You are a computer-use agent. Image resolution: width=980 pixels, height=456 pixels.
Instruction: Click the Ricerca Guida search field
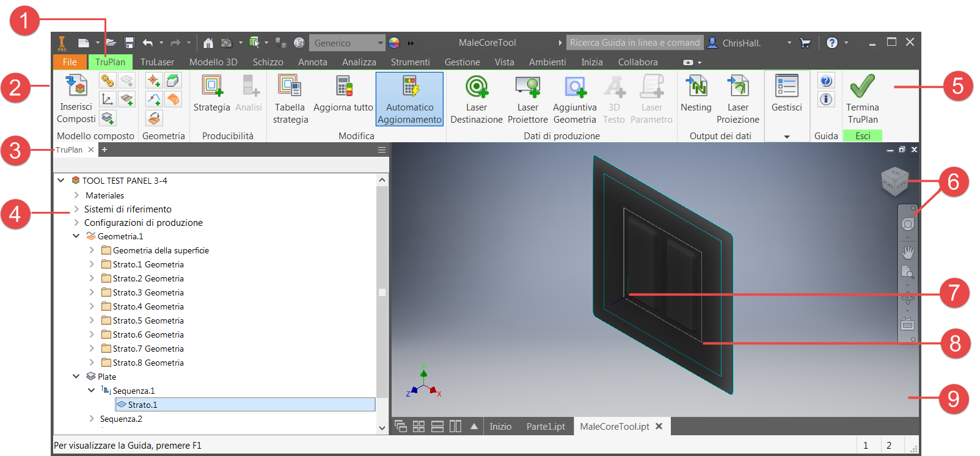pyautogui.click(x=635, y=43)
